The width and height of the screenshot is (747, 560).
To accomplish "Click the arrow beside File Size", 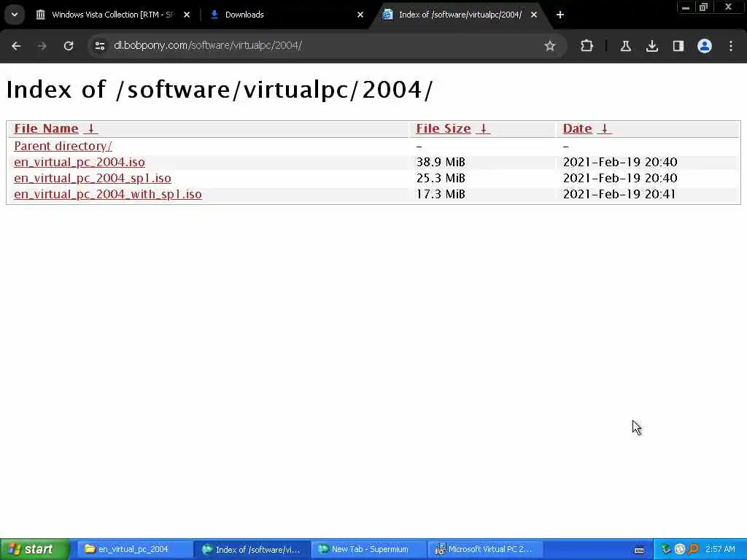I will [483, 128].
